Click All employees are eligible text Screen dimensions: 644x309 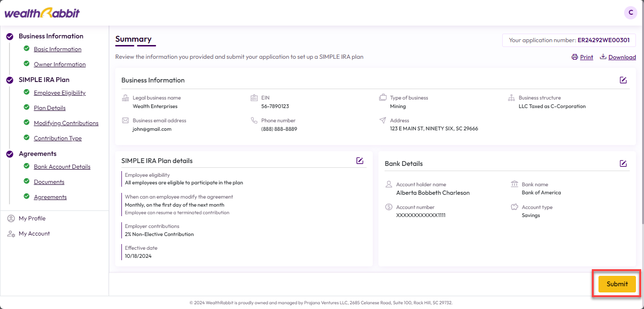(184, 182)
